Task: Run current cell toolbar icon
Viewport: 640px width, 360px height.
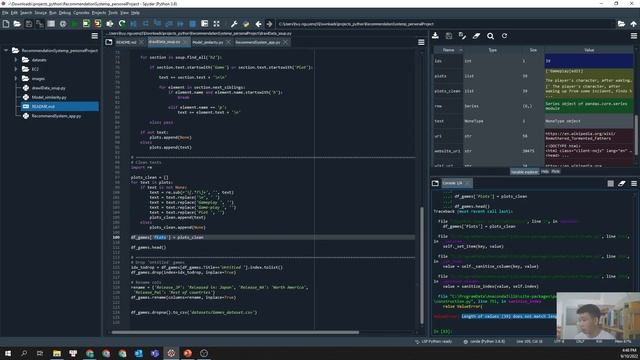Action: [86, 24]
